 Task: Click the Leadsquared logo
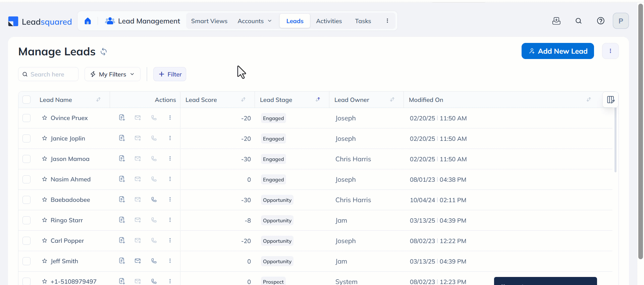[40, 22]
